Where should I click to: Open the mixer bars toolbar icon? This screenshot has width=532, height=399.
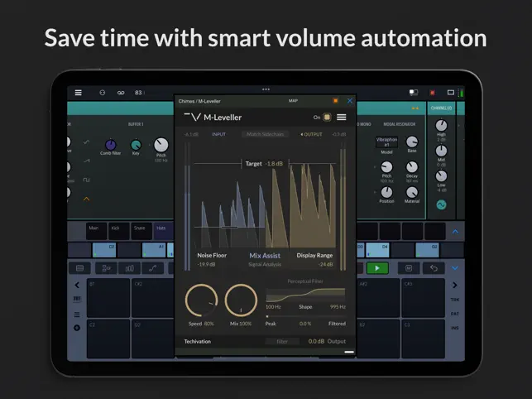pos(129,268)
